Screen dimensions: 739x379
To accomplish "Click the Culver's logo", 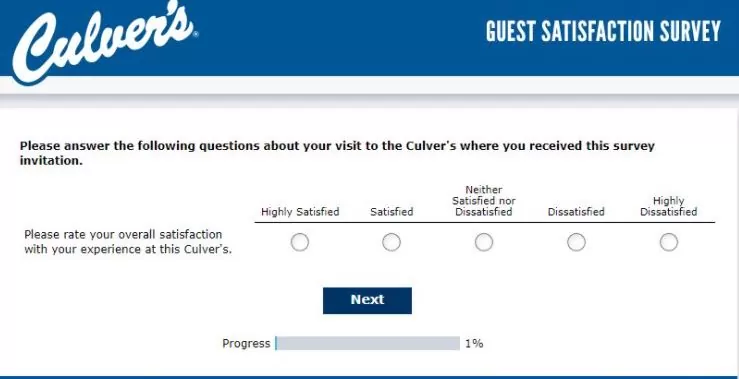I will [x=105, y=41].
